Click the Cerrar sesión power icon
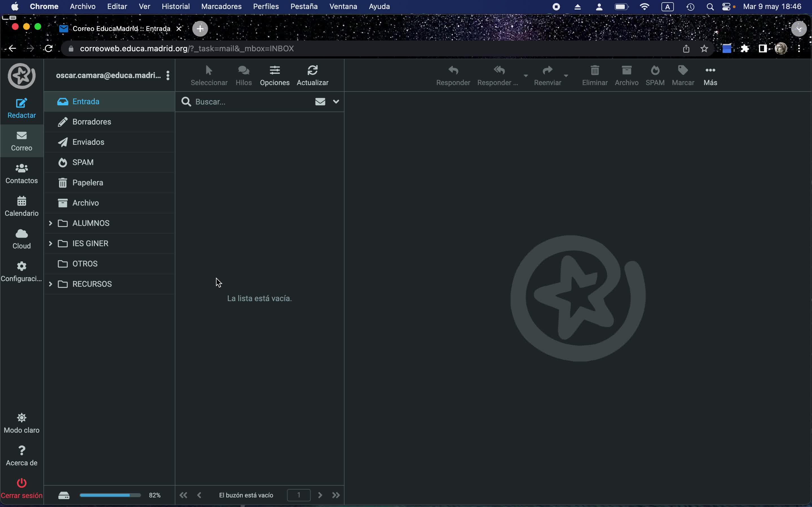 pos(21,483)
